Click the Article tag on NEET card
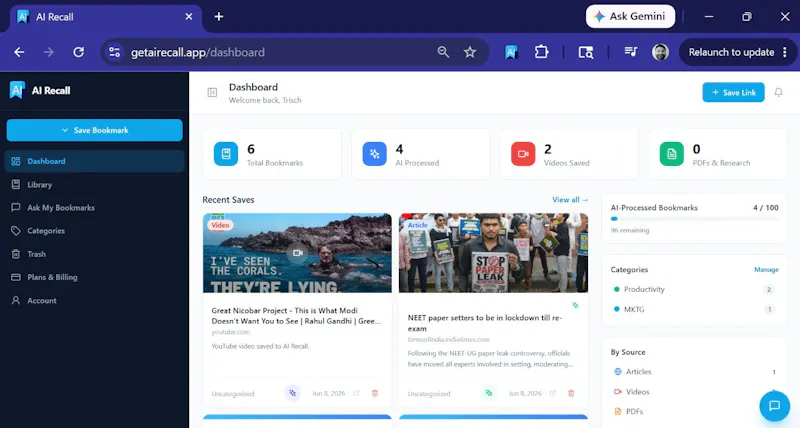The width and height of the screenshot is (800, 428). pos(417,225)
